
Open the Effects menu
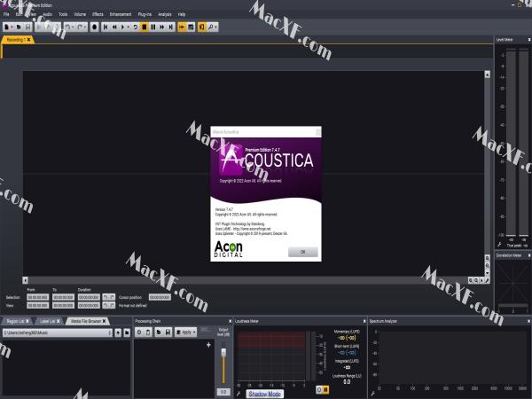coord(98,15)
